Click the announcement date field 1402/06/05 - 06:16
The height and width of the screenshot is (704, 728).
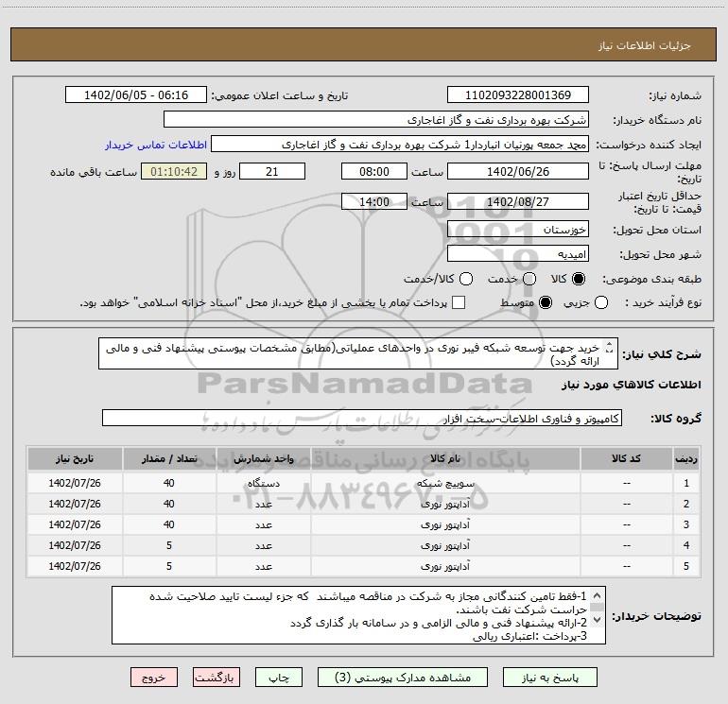[136, 94]
